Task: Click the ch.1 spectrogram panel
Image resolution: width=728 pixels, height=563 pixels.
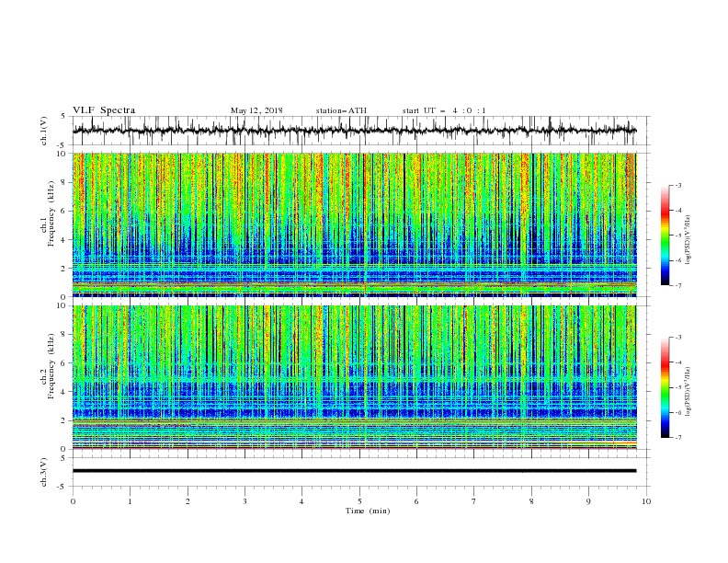Action: point(355,224)
